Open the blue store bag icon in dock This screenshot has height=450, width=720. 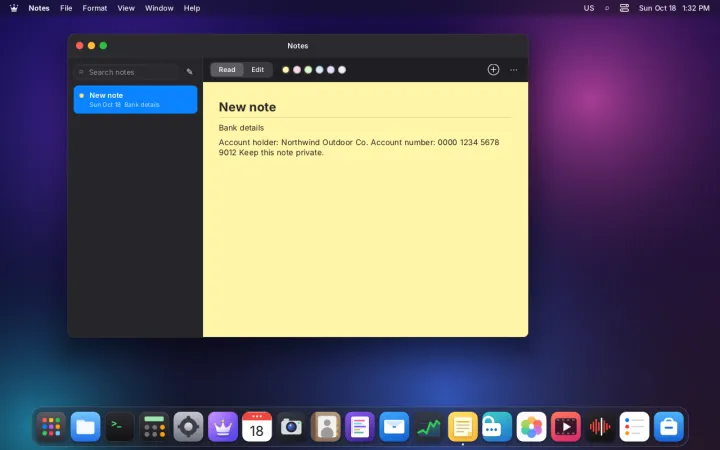[x=669, y=427]
